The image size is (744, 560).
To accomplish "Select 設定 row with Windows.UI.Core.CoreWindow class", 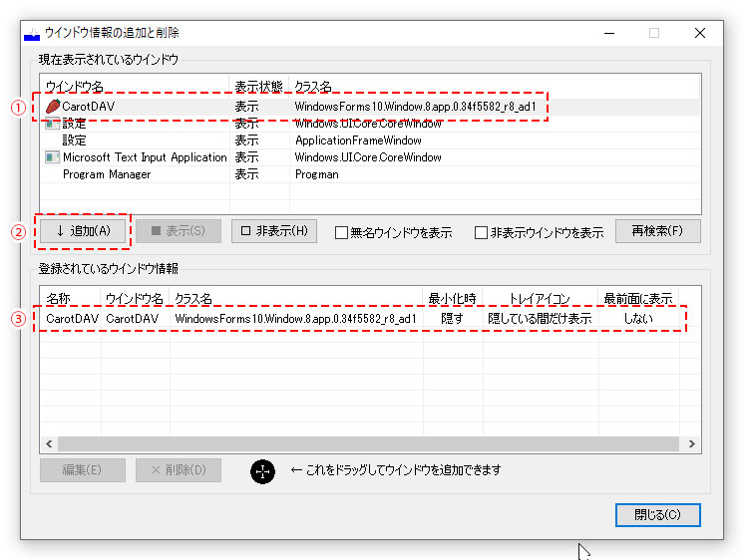I will point(370,124).
